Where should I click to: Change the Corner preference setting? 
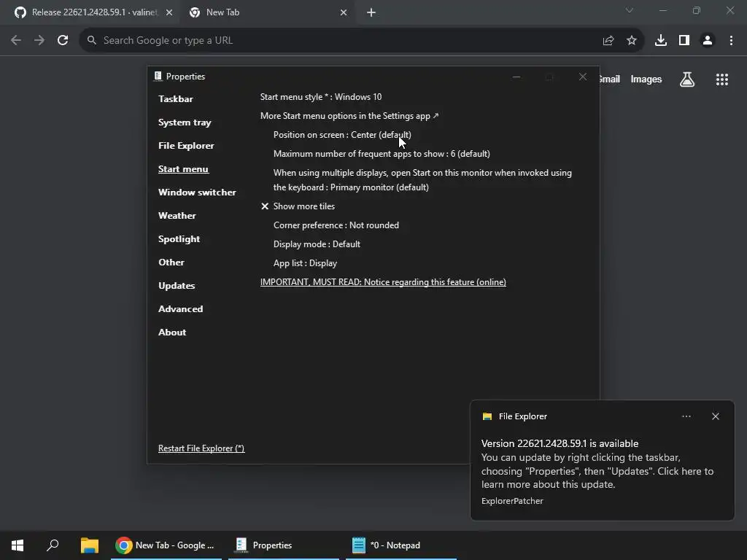336,225
